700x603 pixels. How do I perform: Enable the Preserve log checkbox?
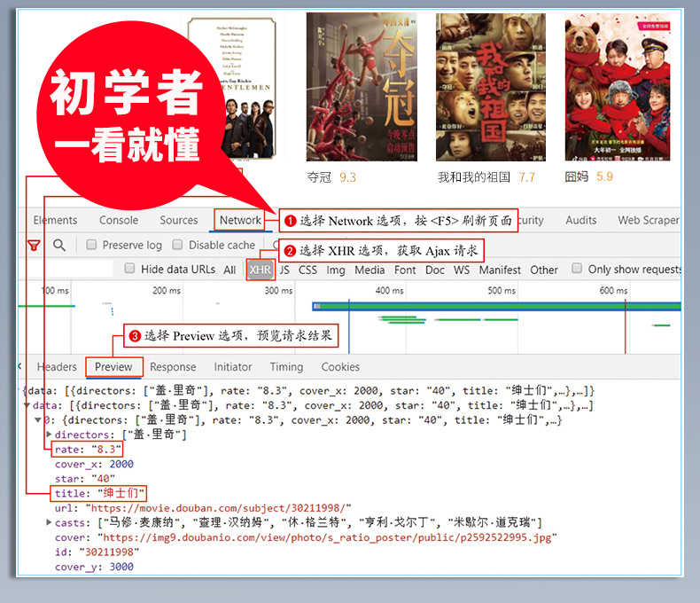coord(91,245)
